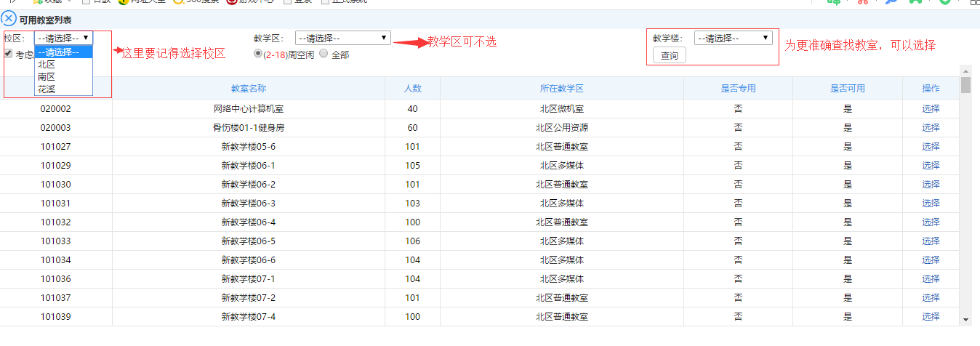This screenshot has height=346, width=980.
Task: Select the (2-18)周空闲 radio button
Action: click(x=257, y=54)
